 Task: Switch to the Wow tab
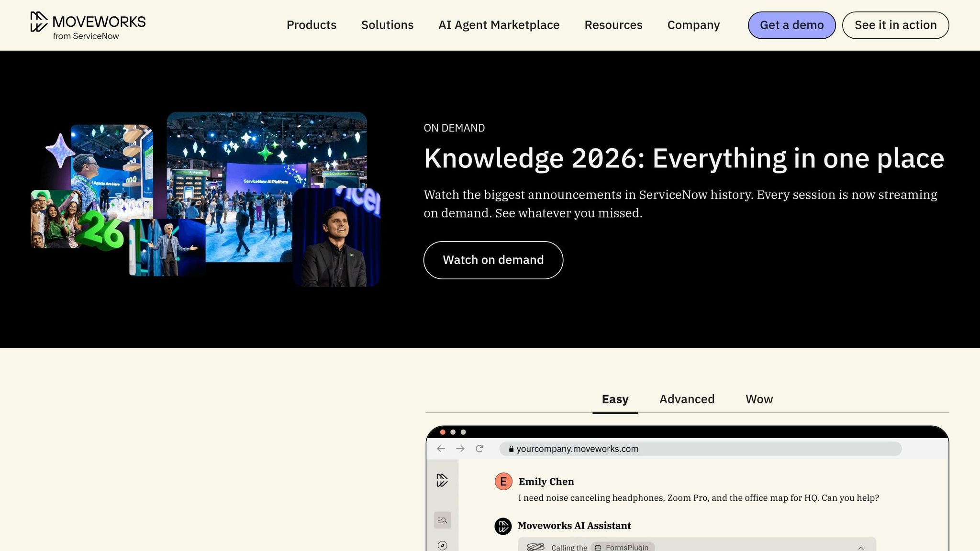tap(759, 399)
